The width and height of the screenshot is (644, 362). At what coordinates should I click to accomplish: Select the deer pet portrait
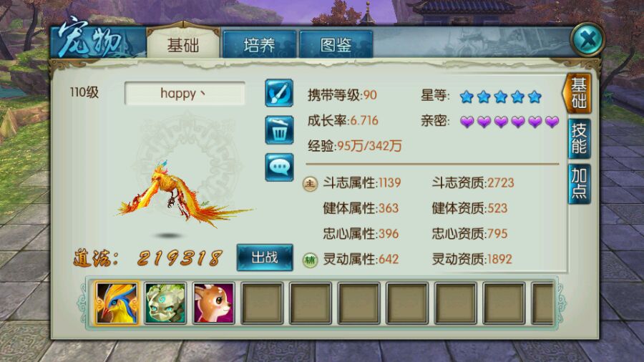213,303
